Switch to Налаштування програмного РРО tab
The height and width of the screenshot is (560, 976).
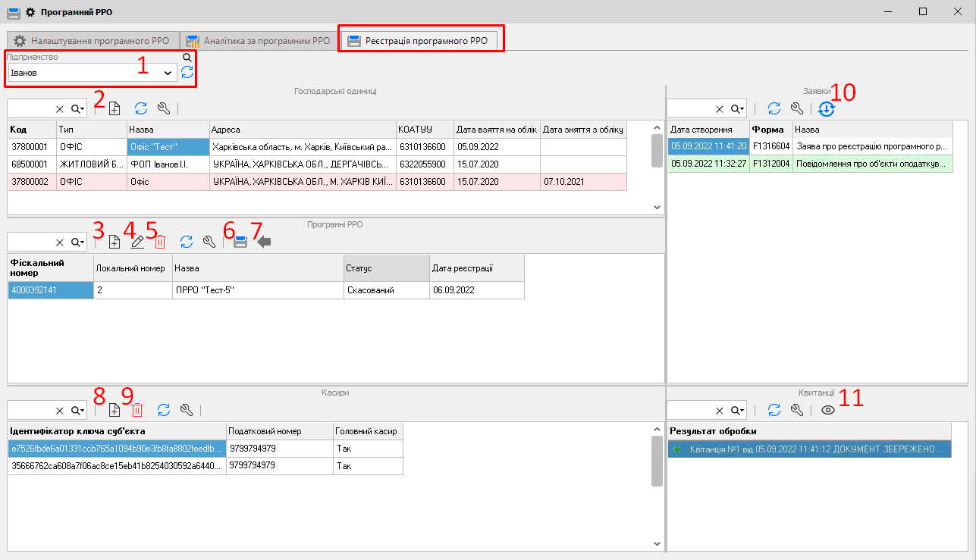point(93,41)
